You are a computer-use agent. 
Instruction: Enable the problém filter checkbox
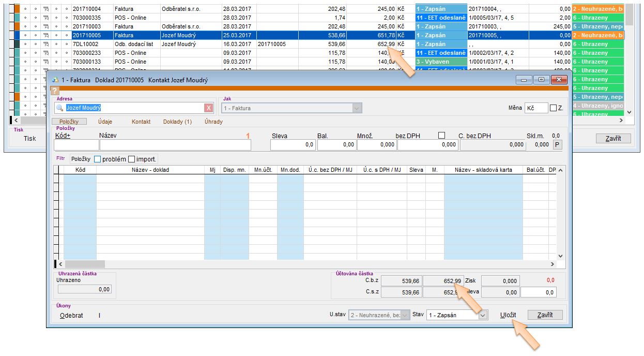98,159
